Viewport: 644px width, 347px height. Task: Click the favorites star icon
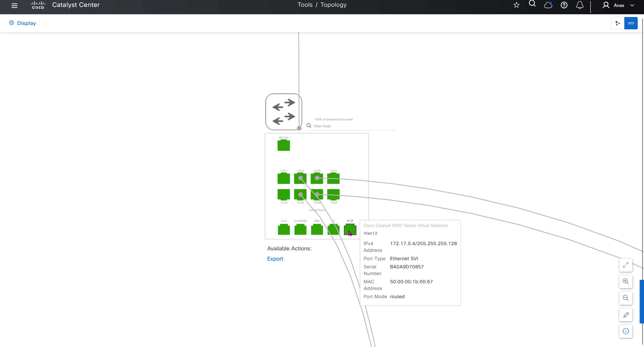(x=516, y=5)
